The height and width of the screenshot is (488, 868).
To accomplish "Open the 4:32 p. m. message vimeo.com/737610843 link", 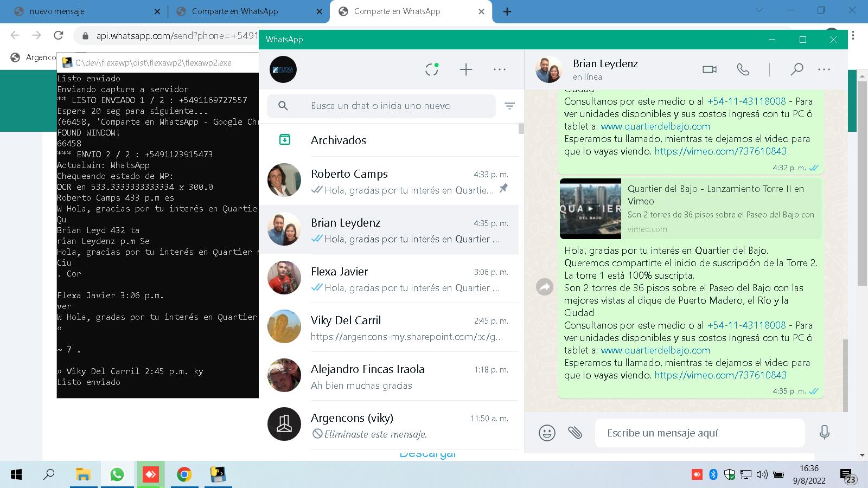I will 720,151.
